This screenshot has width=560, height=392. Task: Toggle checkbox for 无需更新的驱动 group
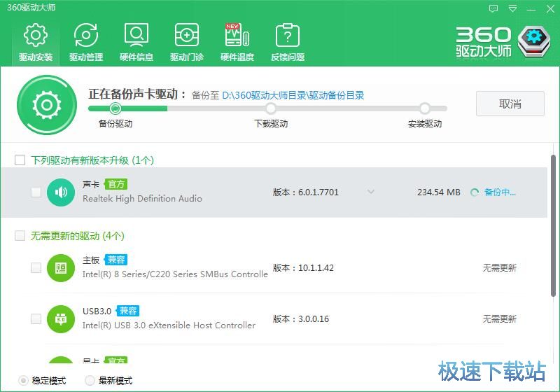pyautogui.click(x=20, y=236)
